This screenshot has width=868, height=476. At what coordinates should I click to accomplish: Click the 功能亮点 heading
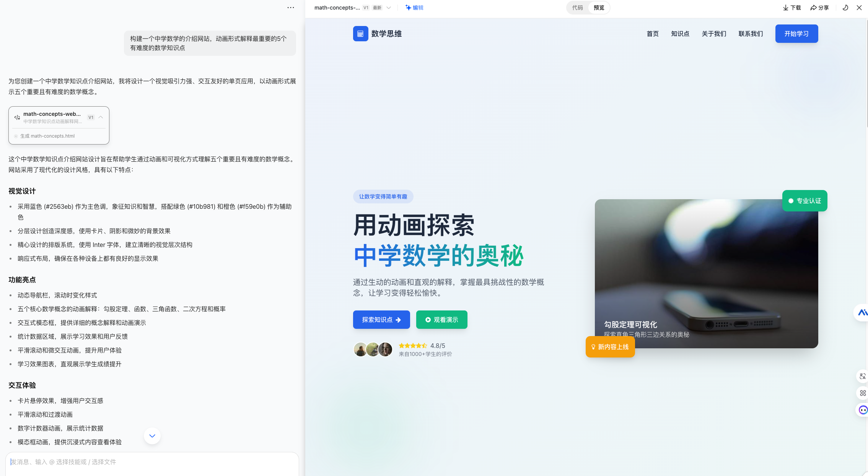click(x=22, y=280)
